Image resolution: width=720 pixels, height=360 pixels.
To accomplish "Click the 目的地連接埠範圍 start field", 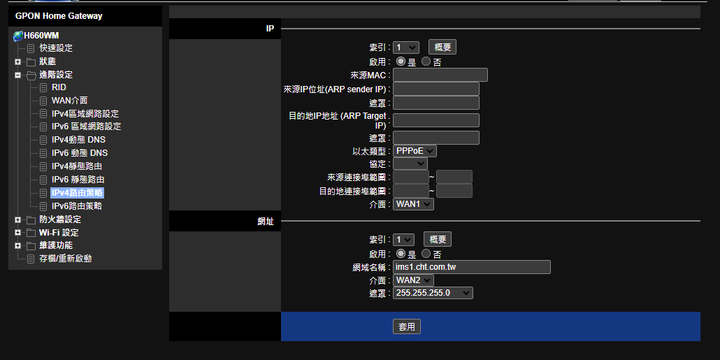I will (x=411, y=191).
